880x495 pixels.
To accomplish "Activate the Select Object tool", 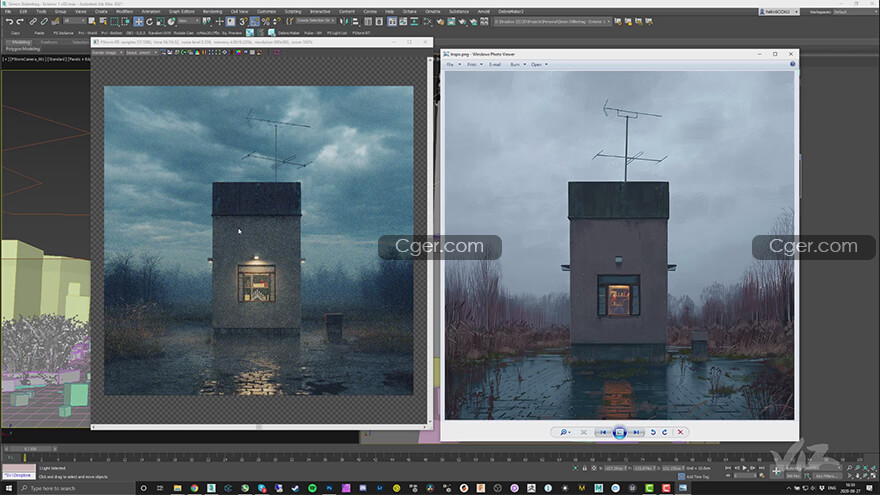I will tap(92, 21).
